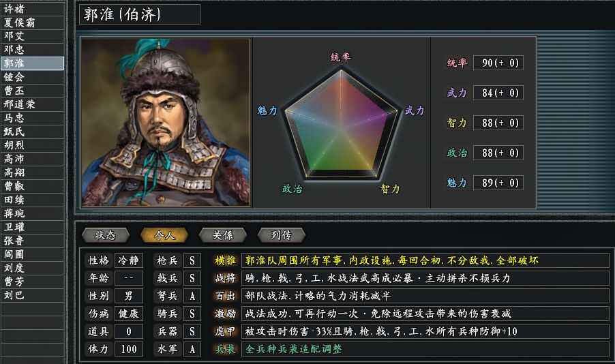Open the 关係 tab
Screen dimensions: 615x364
222,235
